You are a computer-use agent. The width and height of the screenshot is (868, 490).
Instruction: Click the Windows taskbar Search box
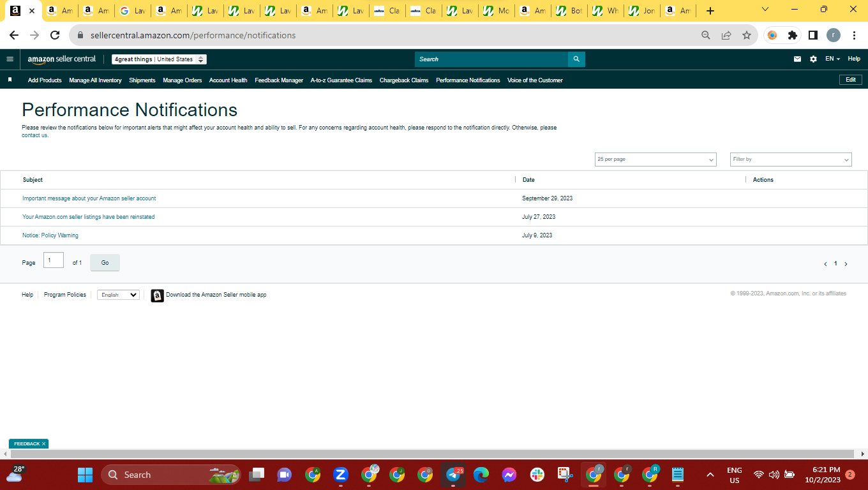coord(171,475)
